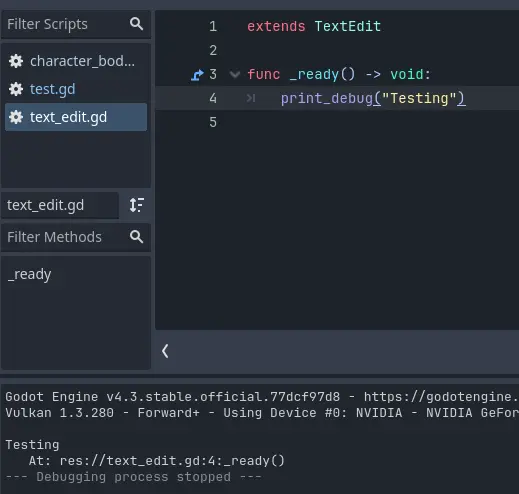This screenshot has height=494, width=519.
Task: Click the gear icon beside test.gd
Action: [x=16, y=89]
